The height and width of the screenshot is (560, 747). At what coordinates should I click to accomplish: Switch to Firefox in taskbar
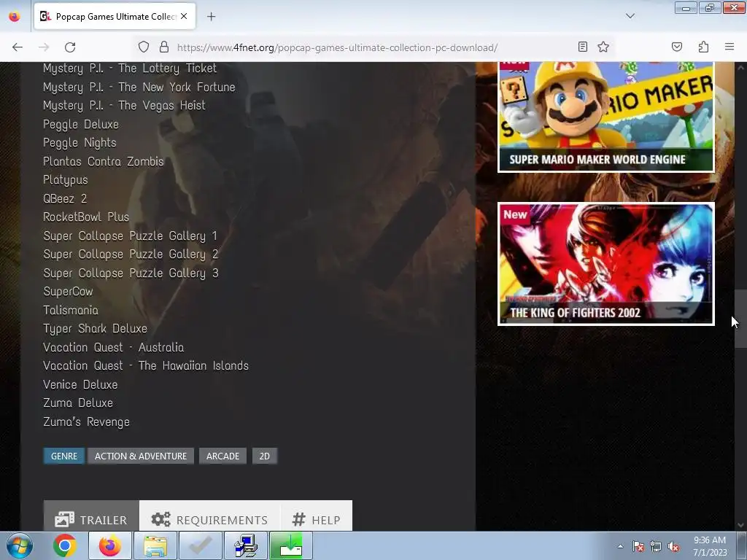(x=110, y=545)
